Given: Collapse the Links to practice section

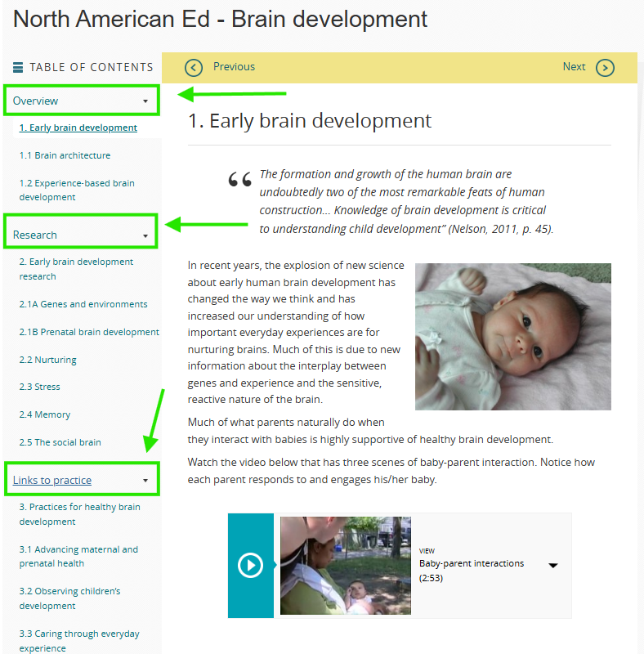Looking at the screenshot, I should 145,481.
